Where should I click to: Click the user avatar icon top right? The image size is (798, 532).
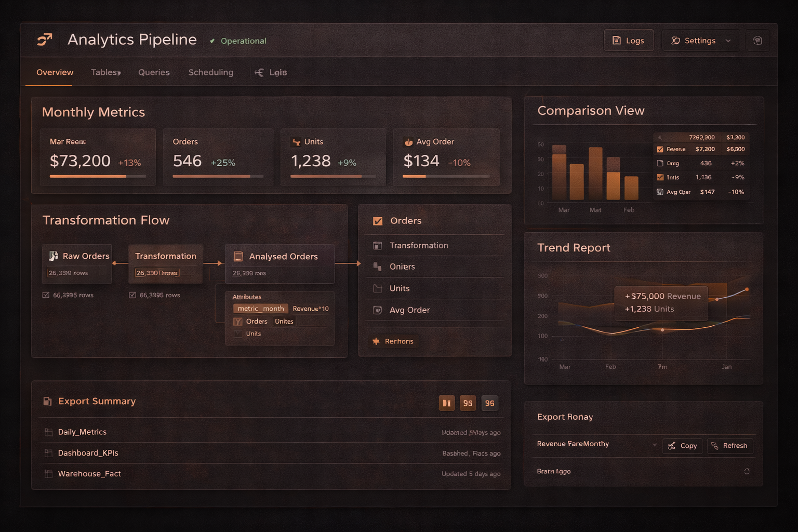click(x=758, y=40)
